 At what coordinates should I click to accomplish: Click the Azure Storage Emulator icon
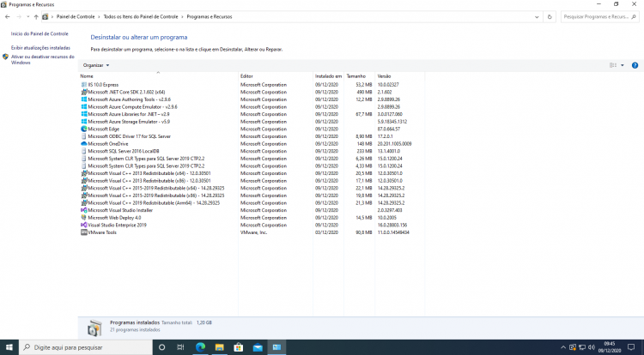tap(84, 122)
